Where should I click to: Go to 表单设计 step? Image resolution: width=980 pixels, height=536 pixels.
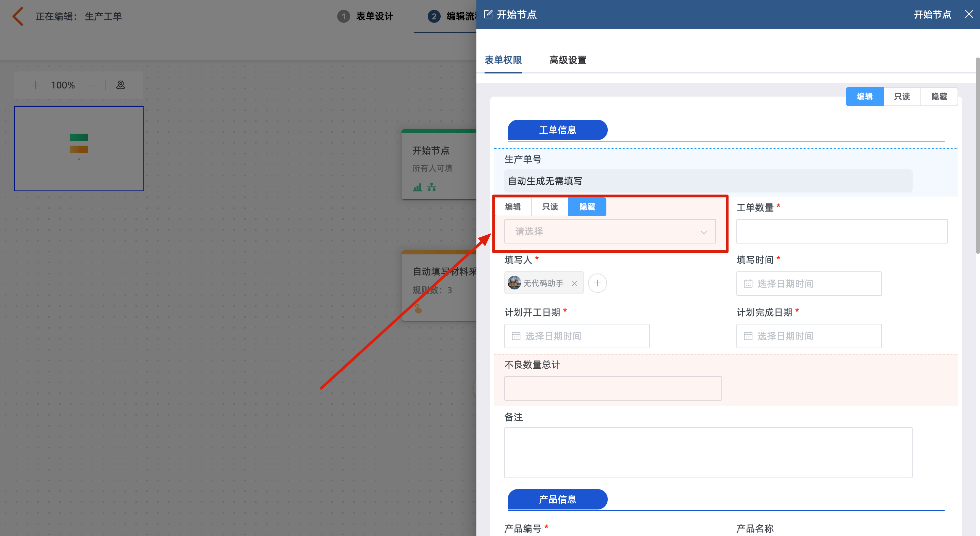[x=374, y=16]
